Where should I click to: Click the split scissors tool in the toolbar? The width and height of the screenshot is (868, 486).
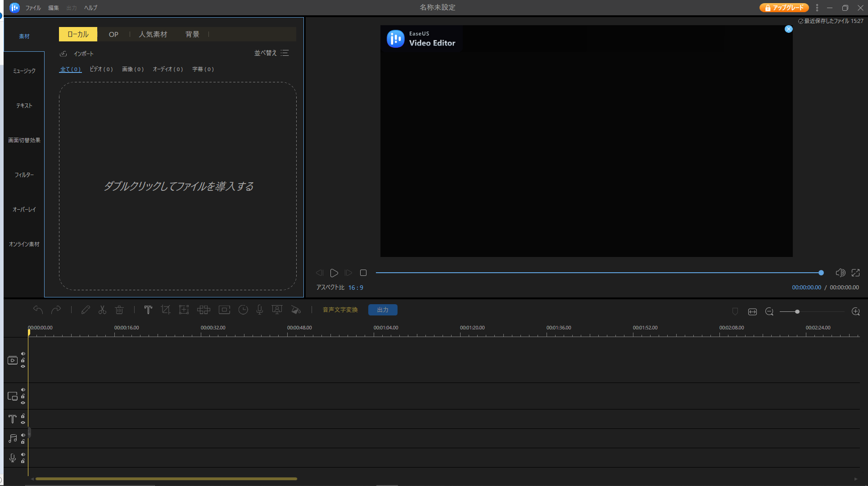coord(102,310)
